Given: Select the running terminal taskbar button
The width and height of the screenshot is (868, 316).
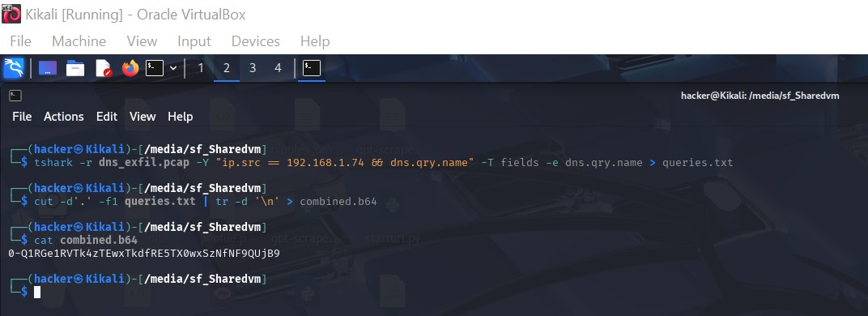Looking at the screenshot, I should click(312, 68).
